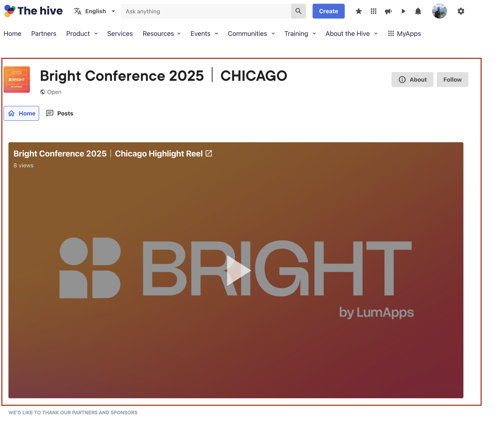This screenshot has width=504, height=423.
Task: Switch to the Posts tab
Action: (x=60, y=113)
